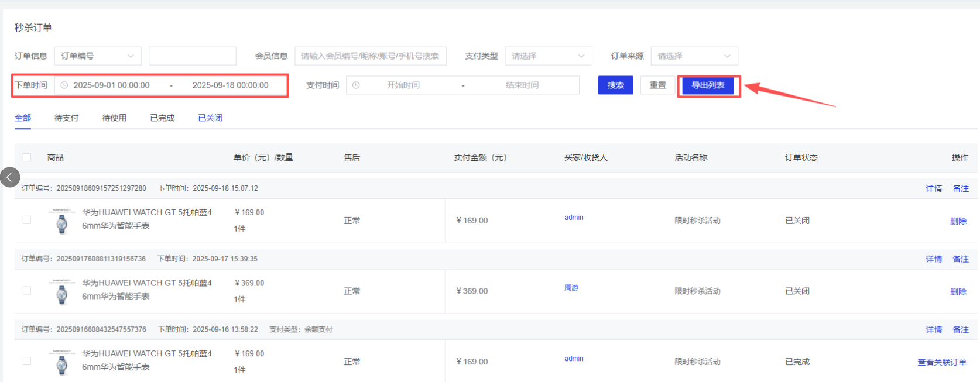Click the left collapse arrow circle
This screenshot has width=980, height=382.
pos(10,177)
